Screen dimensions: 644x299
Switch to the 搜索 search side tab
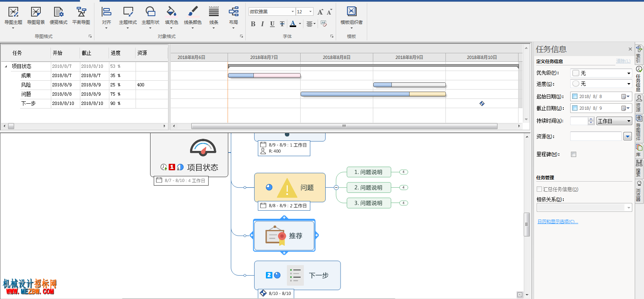[639, 168]
